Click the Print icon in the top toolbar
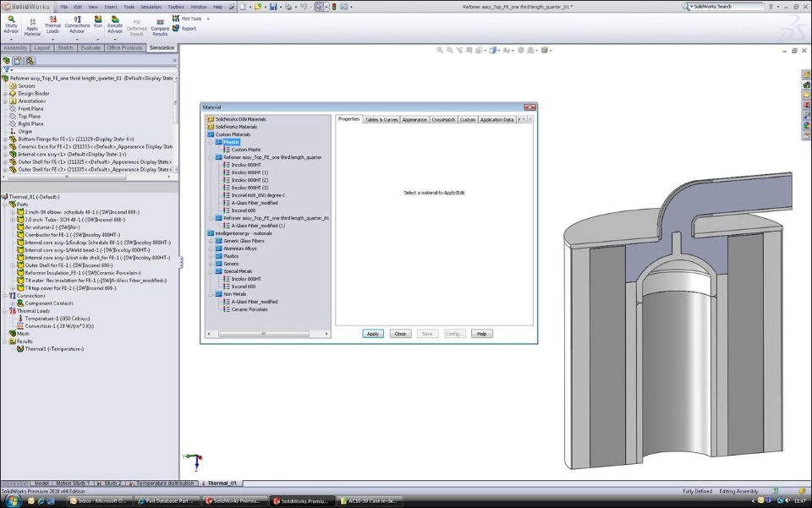The width and height of the screenshot is (812, 508). 288,7
